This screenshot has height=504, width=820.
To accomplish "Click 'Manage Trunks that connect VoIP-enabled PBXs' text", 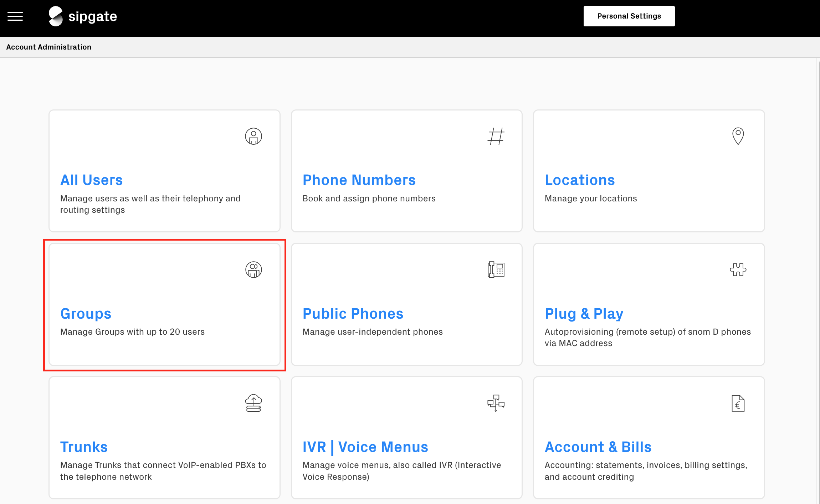I will [x=163, y=471].
